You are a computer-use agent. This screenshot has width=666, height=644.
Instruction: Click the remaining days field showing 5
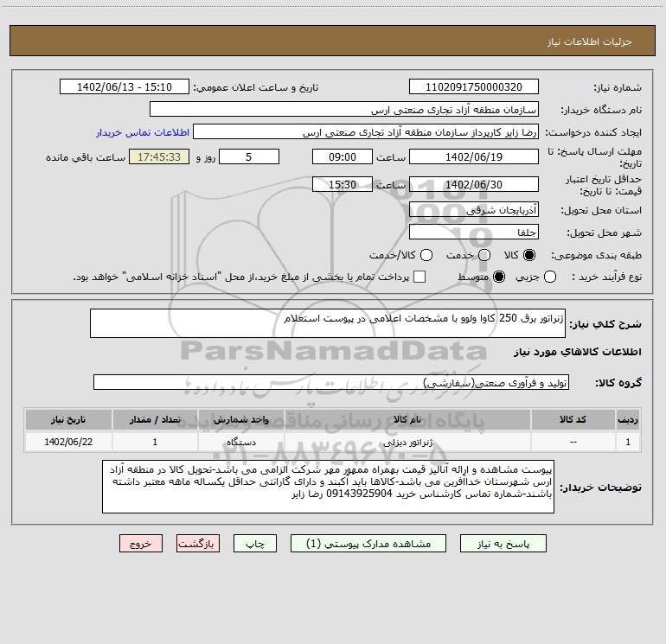(249, 156)
